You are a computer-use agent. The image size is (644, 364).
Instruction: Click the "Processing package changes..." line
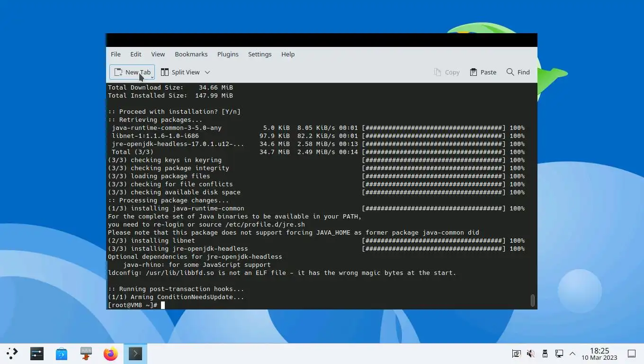pos(169,200)
